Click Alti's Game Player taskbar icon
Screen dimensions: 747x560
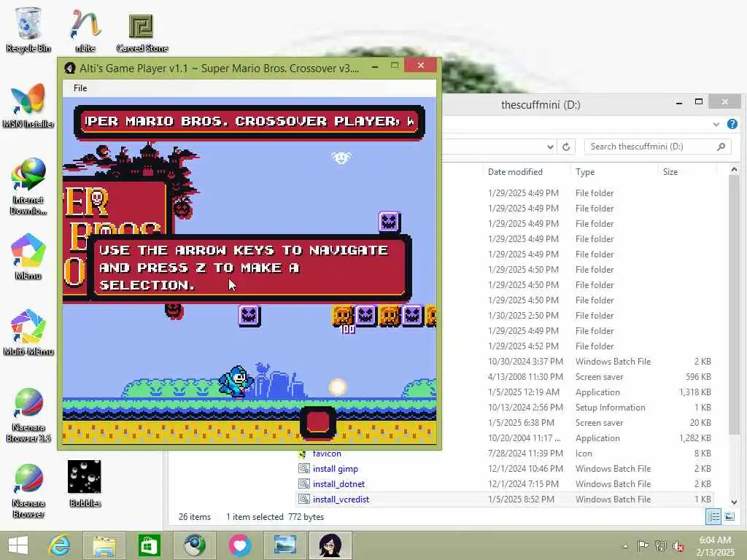pos(330,545)
